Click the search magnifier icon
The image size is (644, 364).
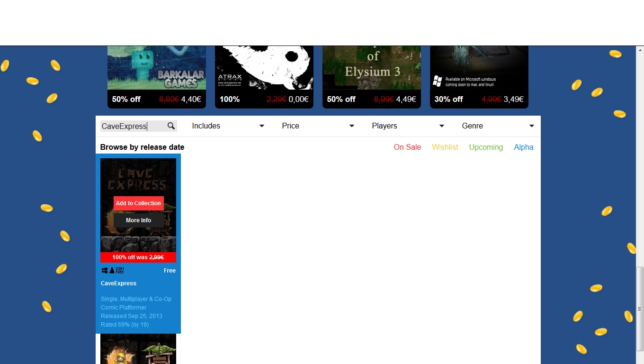(171, 126)
